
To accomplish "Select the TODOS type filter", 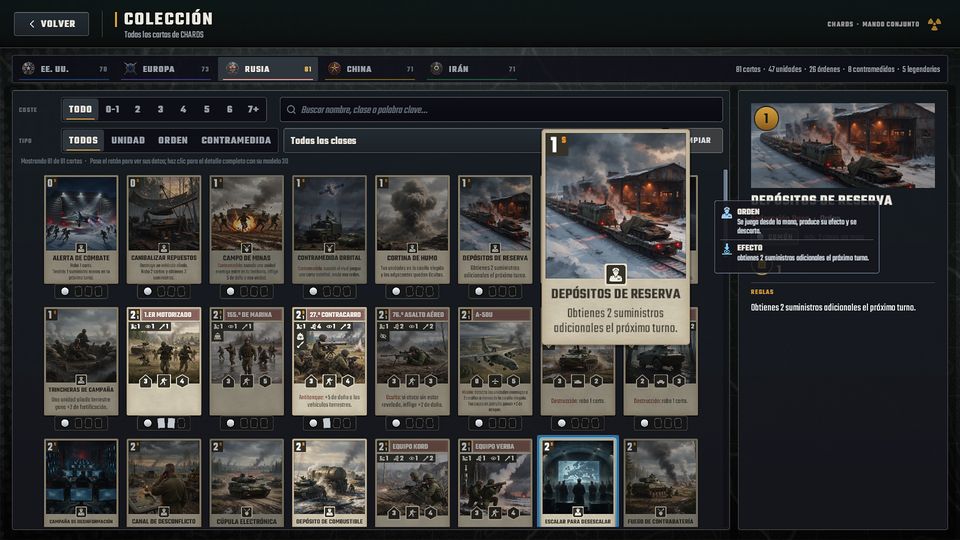I will tap(83, 140).
